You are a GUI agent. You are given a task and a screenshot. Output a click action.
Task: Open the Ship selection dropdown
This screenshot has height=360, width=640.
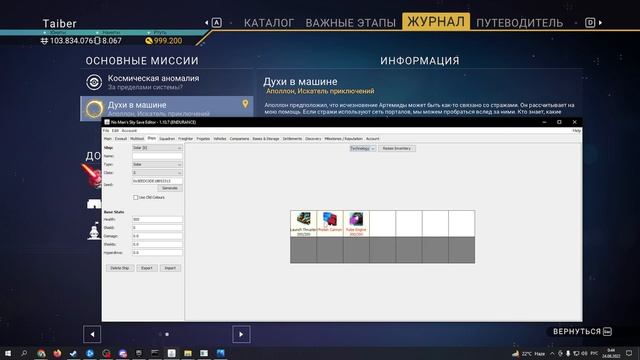157,148
